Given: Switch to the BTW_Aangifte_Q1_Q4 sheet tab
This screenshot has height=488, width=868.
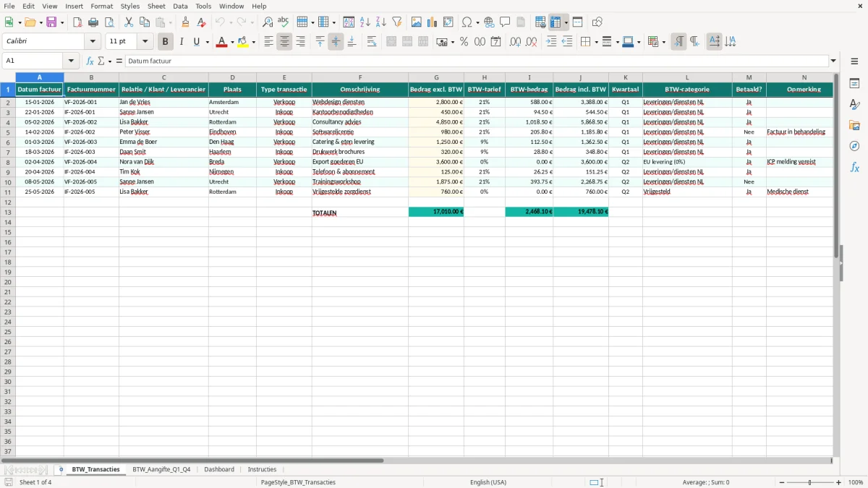Looking at the screenshot, I should 161,469.
